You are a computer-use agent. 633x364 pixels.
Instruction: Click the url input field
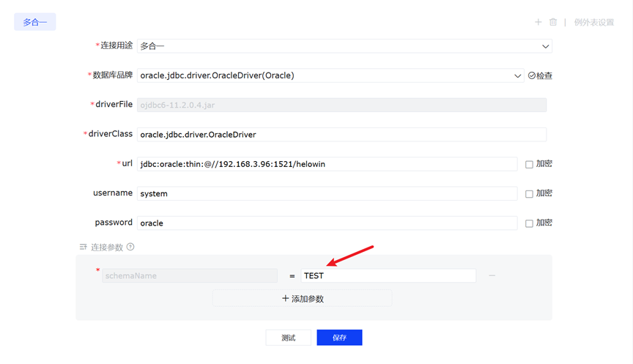[327, 164]
